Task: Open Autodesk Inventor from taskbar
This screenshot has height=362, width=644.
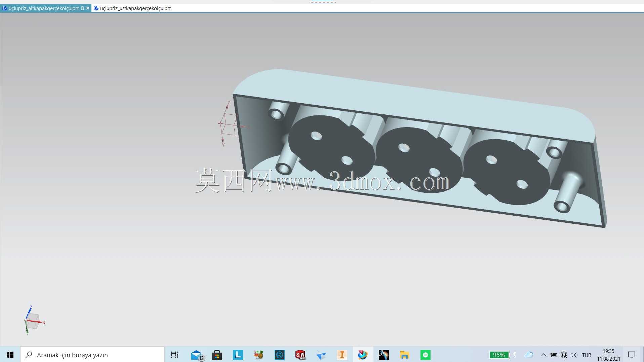Action: [x=342, y=355]
